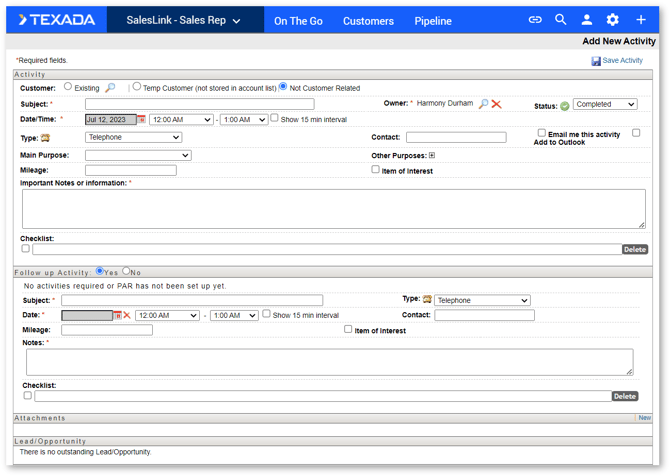
Task: Open settings gear in header
Action: point(613,20)
